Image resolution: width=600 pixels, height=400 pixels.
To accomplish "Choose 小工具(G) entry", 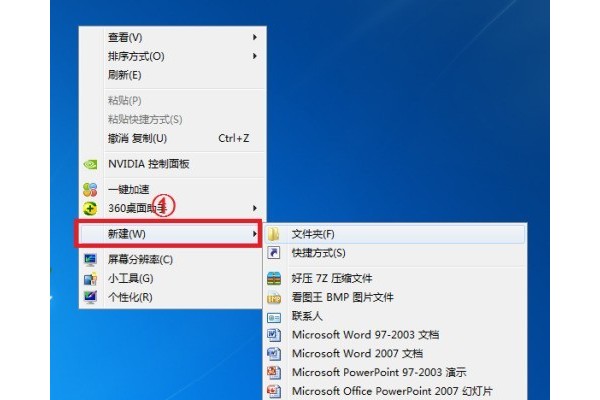I will tap(171, 278).
